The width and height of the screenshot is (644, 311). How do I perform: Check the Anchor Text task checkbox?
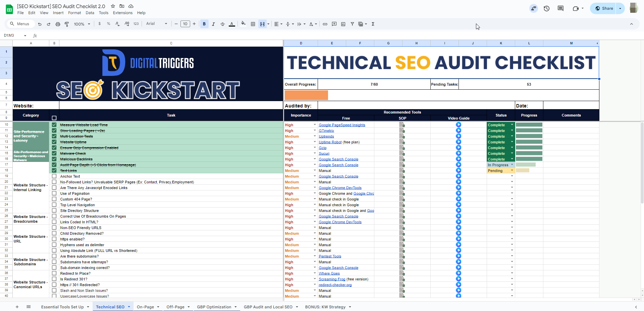coord(54,176)
